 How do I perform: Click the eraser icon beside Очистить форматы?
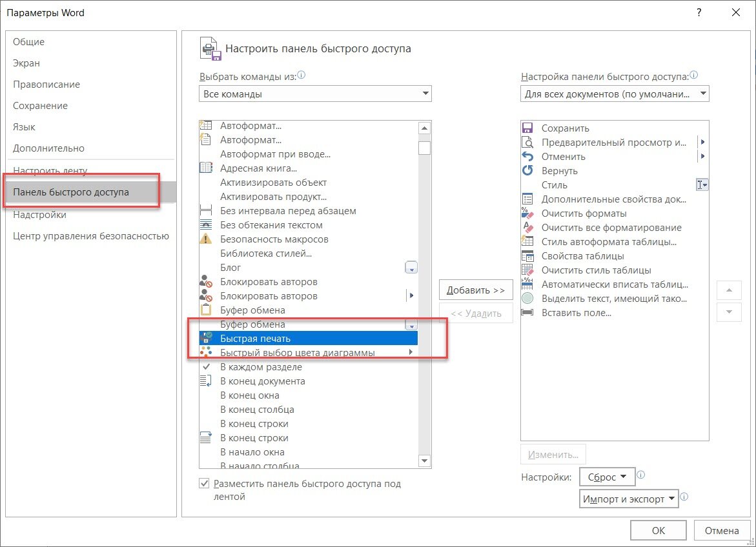pyautogui.click(x=527, y=213)
